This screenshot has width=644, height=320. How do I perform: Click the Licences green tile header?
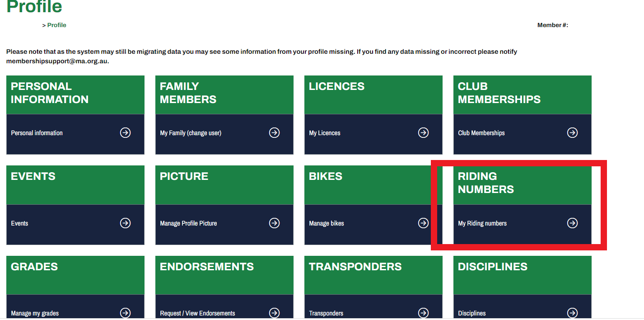pos(373,95)
